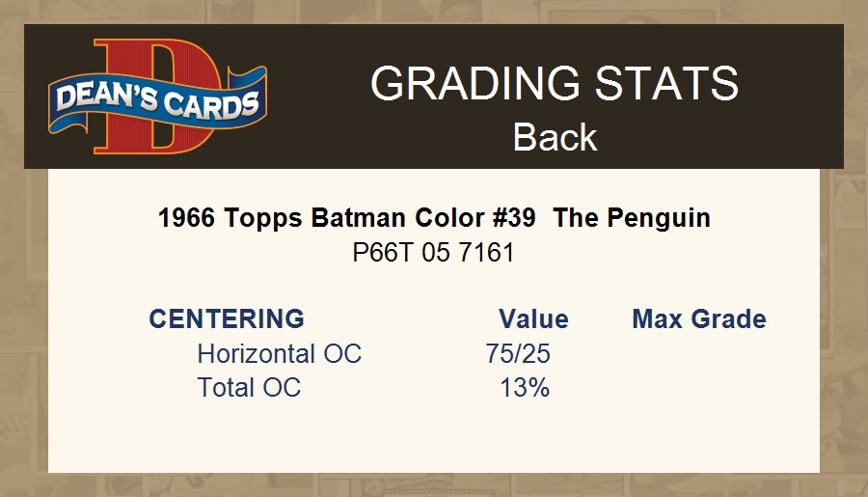Select the card ID P66T 05 7161
The width and height of the screenshot is (868, 497).
pyautogui.click(x=433, y=253)
